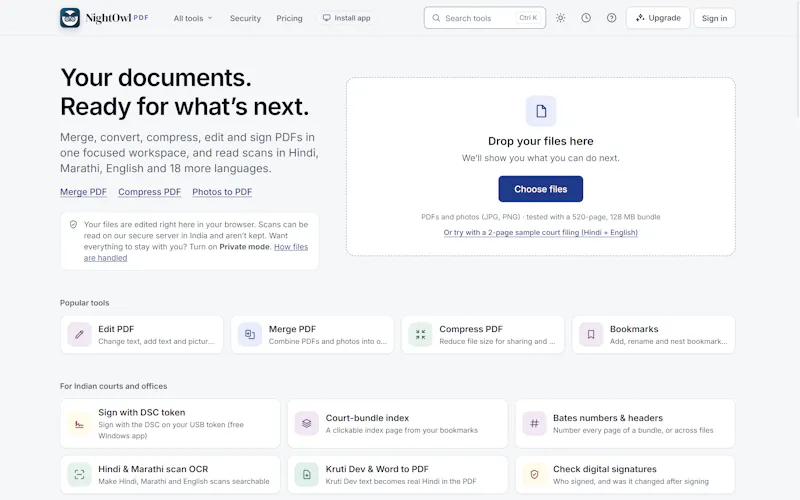
Task: Open the help question mark icon
Action: point(611,18)
